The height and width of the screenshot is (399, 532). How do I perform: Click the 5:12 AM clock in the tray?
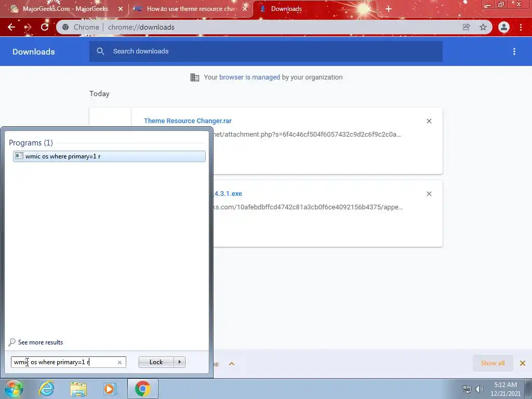coord(506,385)
